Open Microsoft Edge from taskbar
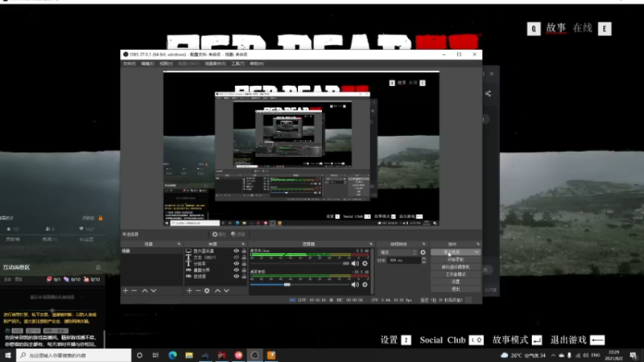The height and width of the screenshot is (362, 644). [x=172, y=356]
